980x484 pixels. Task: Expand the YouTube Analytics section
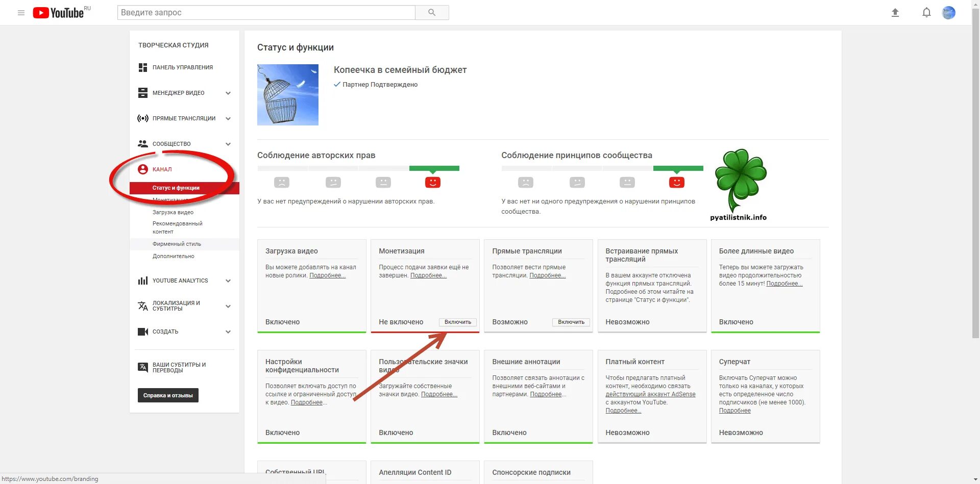tap(228, 281)
